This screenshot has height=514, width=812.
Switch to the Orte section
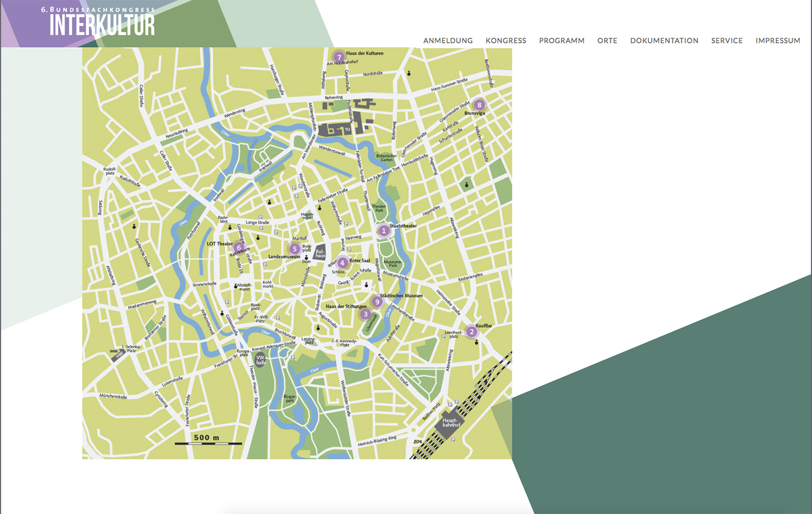(607, 41)
